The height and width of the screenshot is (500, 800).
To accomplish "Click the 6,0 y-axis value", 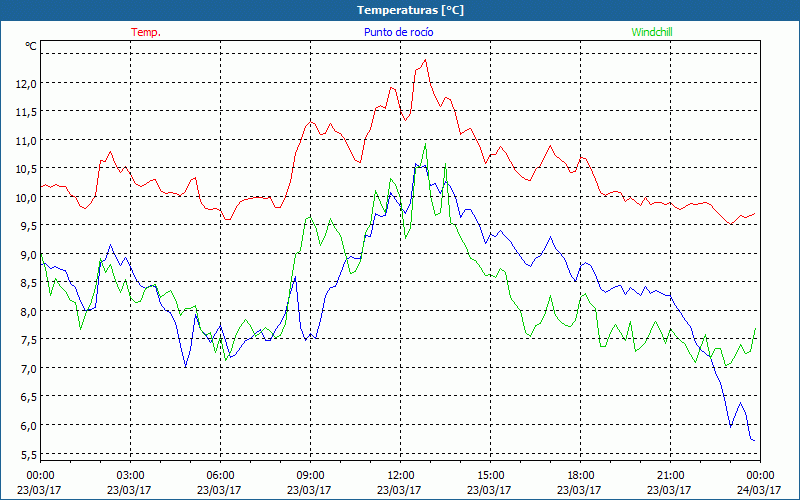I will (28, 426).
